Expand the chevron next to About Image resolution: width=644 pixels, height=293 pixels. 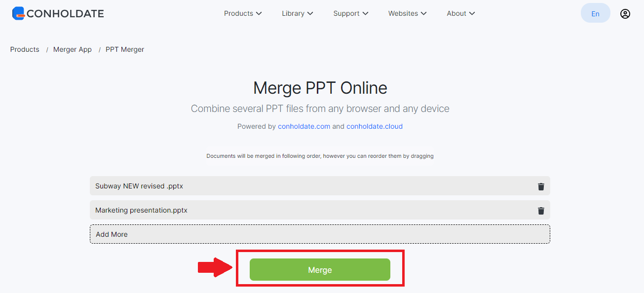click(473, 13)
